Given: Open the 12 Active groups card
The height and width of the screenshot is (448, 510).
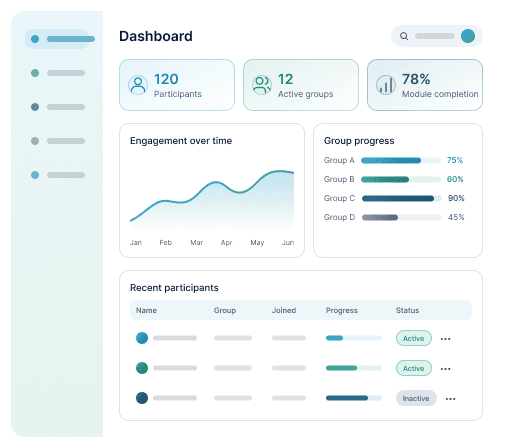Looking at the screenshot, I should point(301,85).
